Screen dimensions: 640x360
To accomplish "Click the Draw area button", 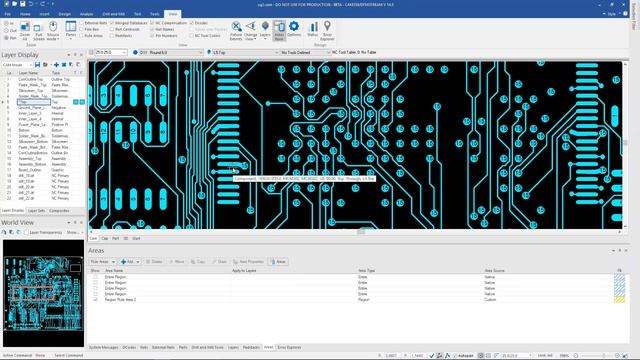I will pyautogui.click(x=220, y=261).
